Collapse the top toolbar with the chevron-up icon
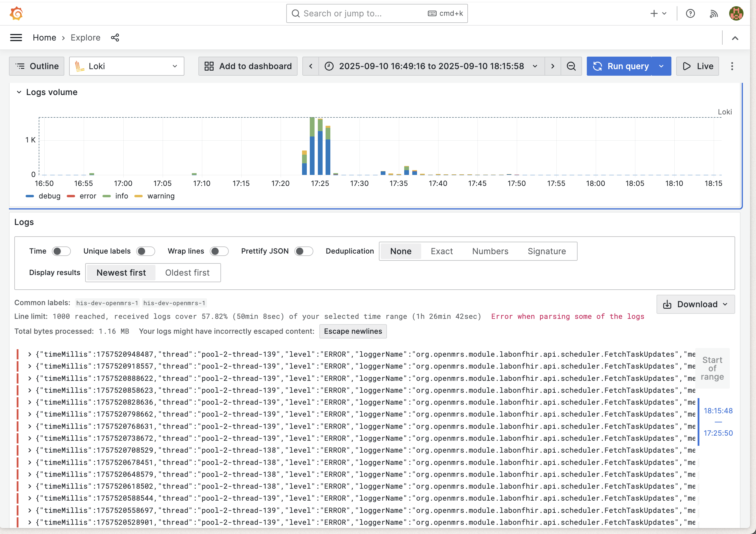This screenshot has width=756, height=534. [735, 38]
